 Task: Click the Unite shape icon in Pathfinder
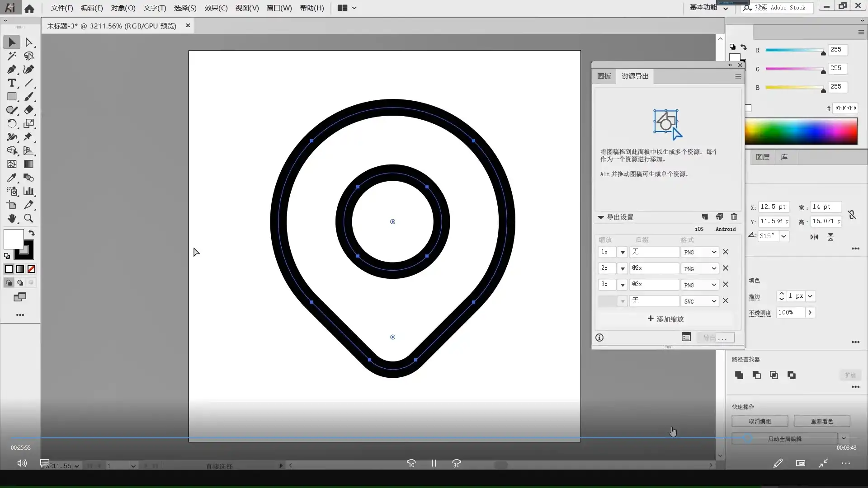pyautogui.click(x=739, y=375)
